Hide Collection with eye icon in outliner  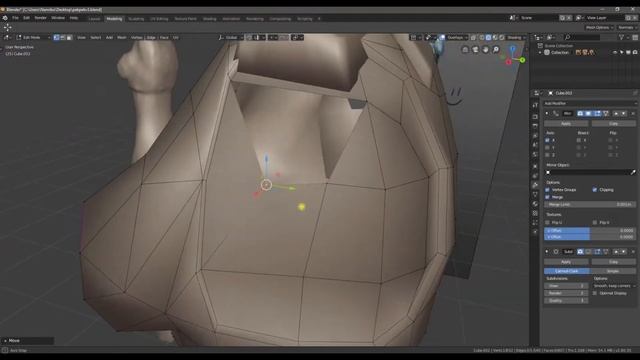615,53
